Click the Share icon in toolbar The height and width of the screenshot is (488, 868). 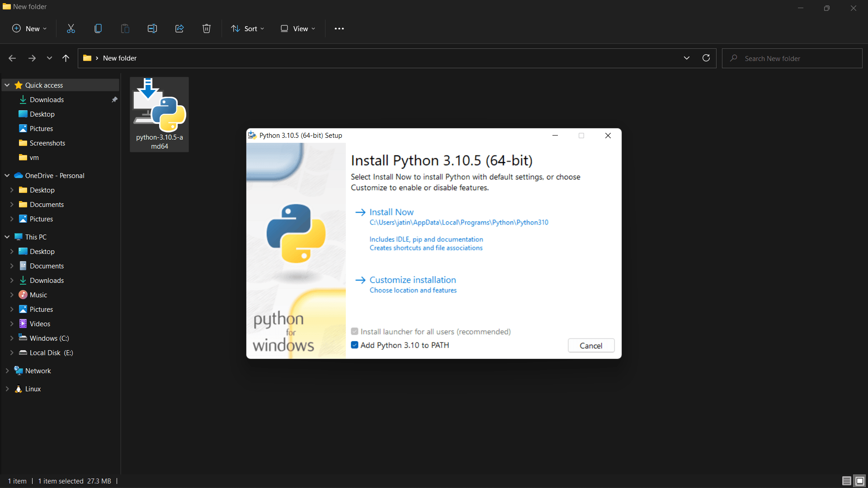[179, 28]
